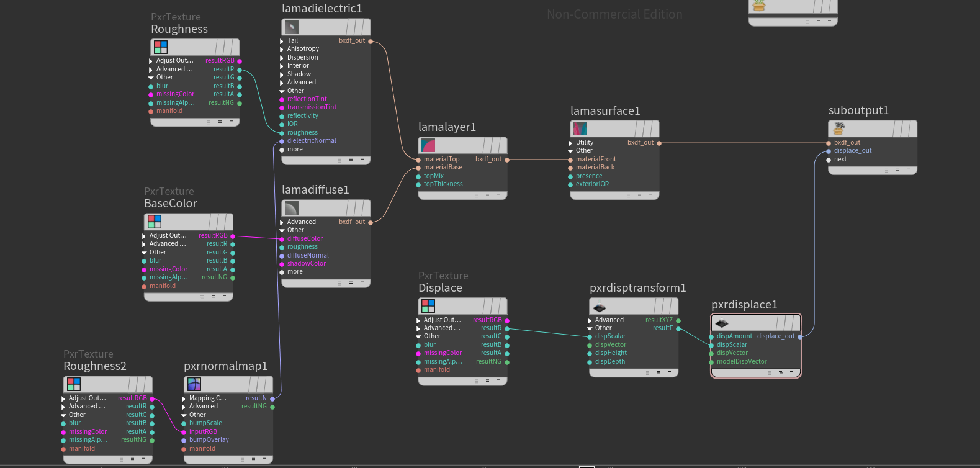980x468 pixels.
Task: Click two-line connected-inputs icon on lamasurface1 footer
Action: 639,195
